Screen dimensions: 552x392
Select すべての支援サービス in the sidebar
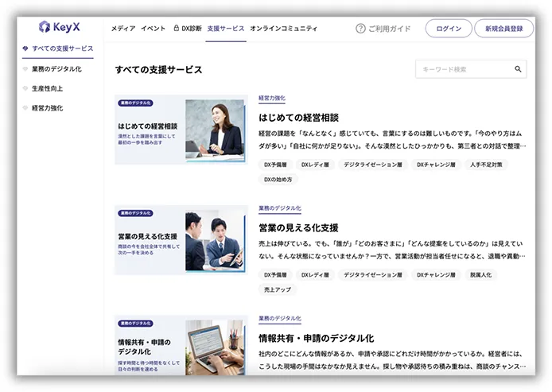63,49
